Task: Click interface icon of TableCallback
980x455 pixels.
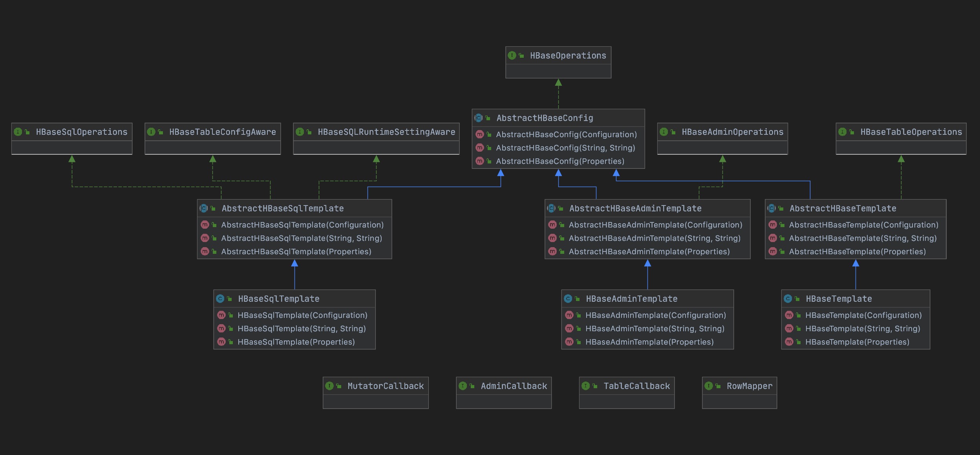Action: point(585,386)
